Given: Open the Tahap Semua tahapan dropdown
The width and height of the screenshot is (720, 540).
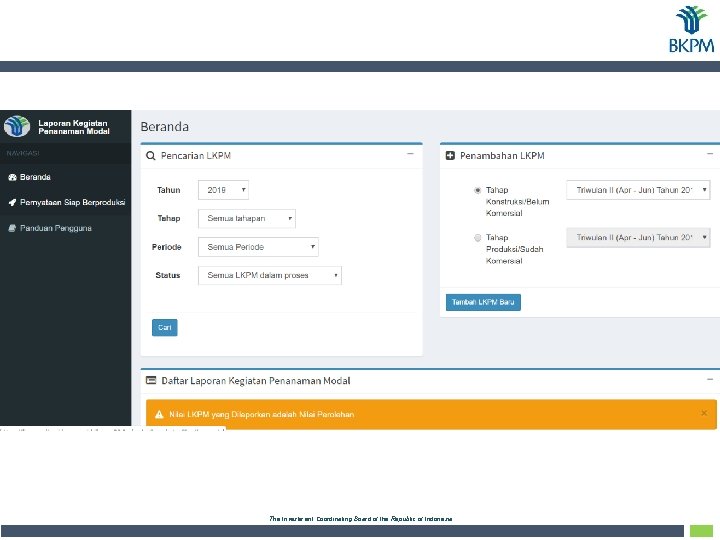Looking at the screenshot, I should [247, 219].
